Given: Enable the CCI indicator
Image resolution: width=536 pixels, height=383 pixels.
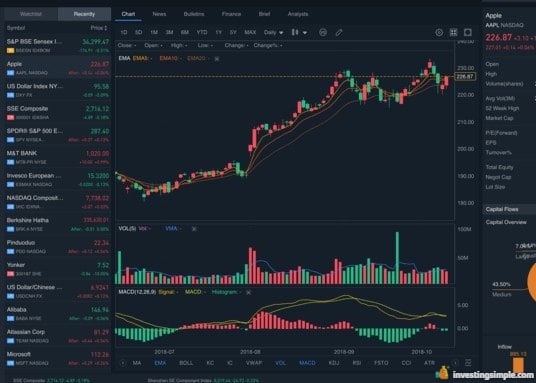Looking at the screenshot, I should (x=406, y=363).
